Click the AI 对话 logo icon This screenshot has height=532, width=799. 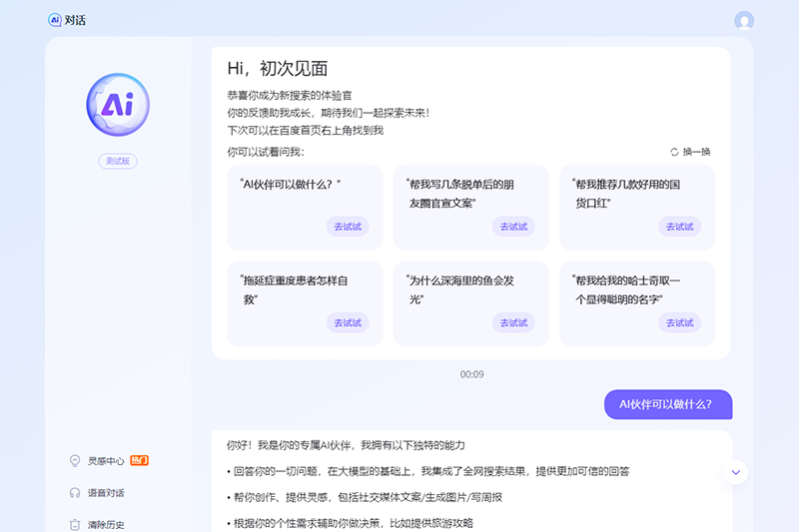[x=55, y=20]
